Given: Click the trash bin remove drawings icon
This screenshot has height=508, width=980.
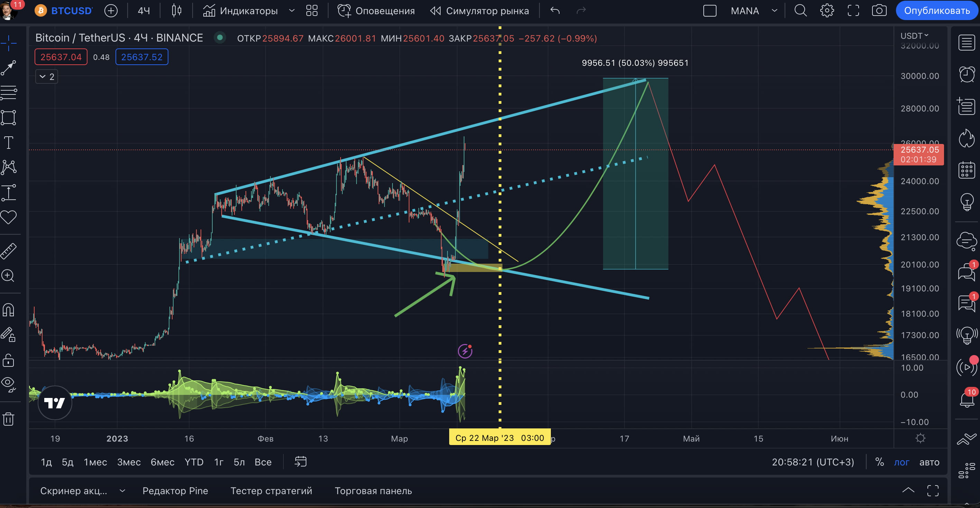Looking at the screenshot, I should coord(8,419).
